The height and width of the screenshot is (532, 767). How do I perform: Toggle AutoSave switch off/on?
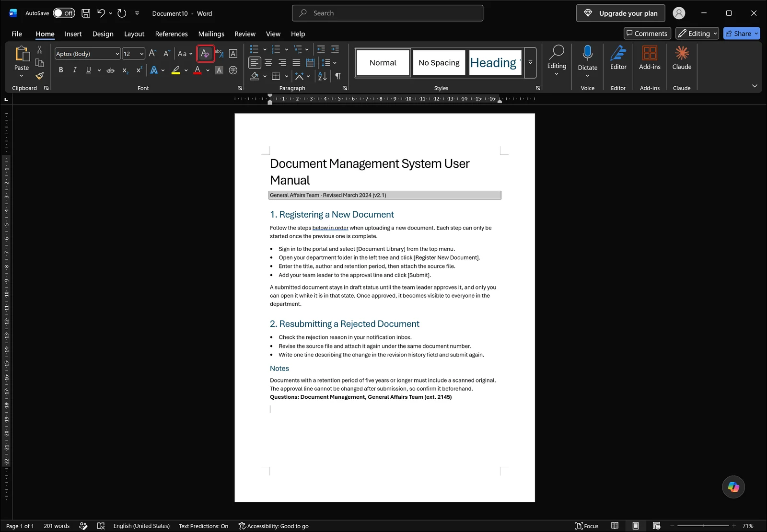(64, 13)
